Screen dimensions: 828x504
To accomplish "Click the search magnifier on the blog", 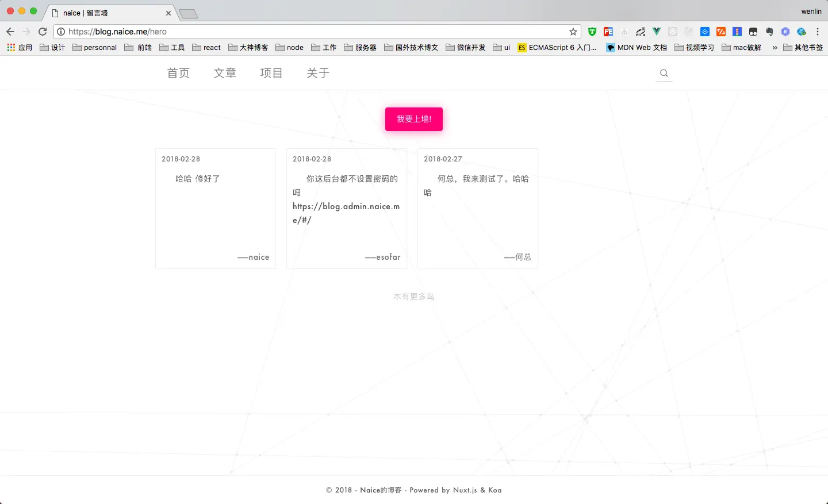I will point(664,73).
